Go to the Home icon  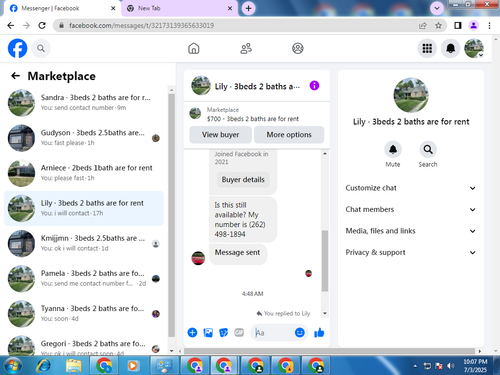[x=194, y=49]
